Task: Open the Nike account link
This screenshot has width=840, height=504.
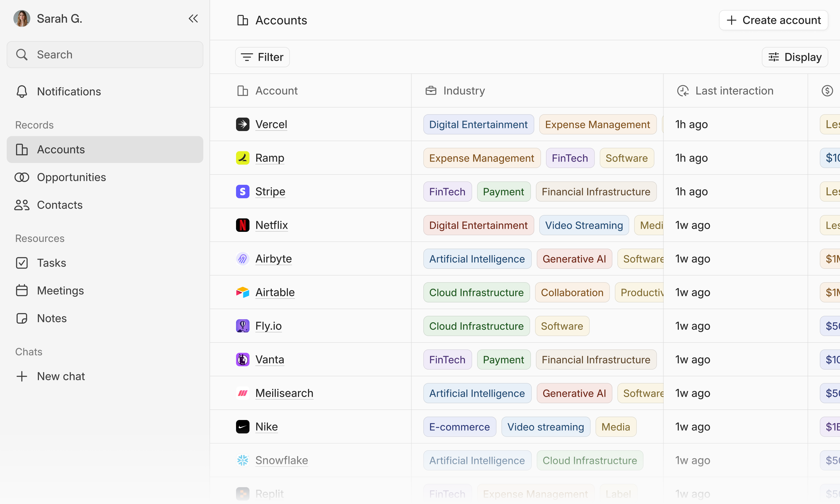Action: tap(267, 427)
